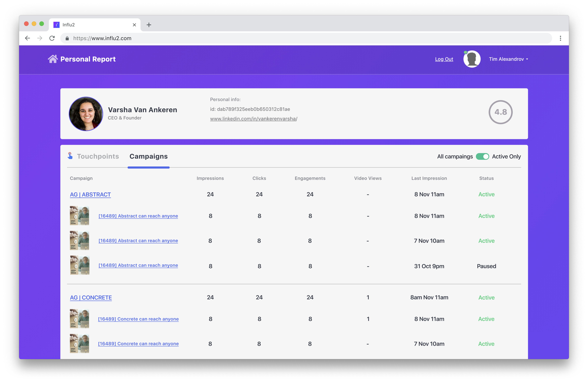Click the home icon beside Personal Report
This screenshot has height=382, width=588.
click(x=53, y=59)
